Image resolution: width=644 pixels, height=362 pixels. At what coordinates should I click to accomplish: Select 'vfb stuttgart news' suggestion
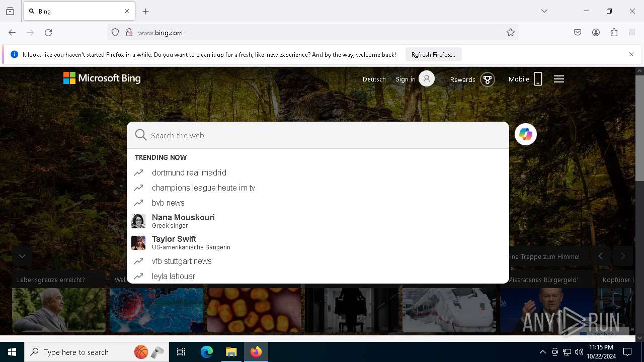pos(318,261)
